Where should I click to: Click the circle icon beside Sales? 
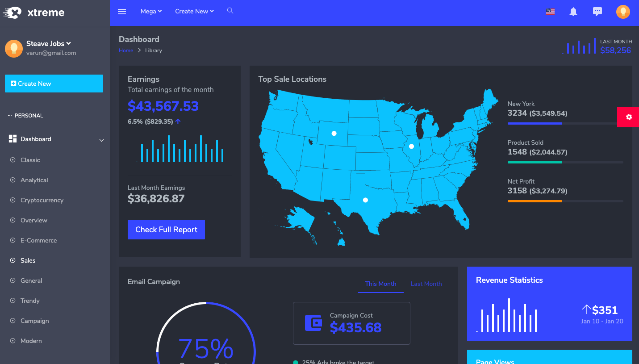[x=13, y=260]
